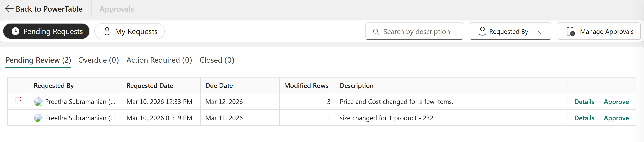This screenshot has width=644, height=142.
Task: Show My Requests view
Action: click(x=129, y=31)
